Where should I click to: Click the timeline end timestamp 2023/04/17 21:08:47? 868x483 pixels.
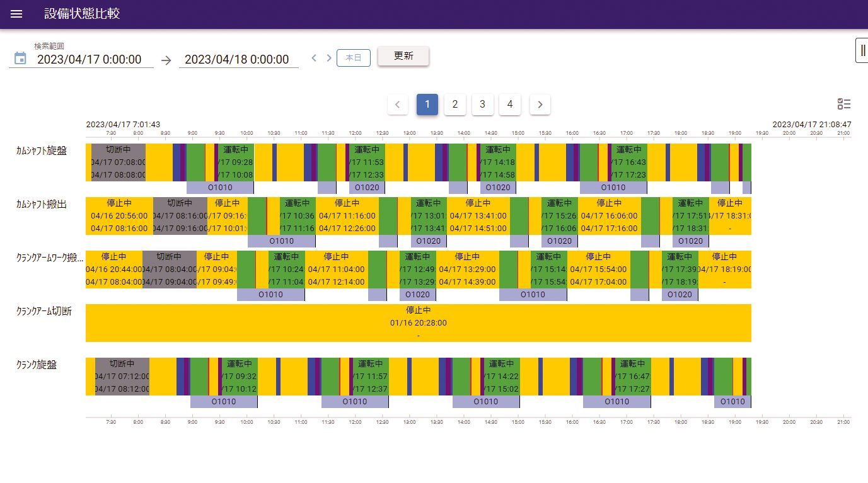812,125
